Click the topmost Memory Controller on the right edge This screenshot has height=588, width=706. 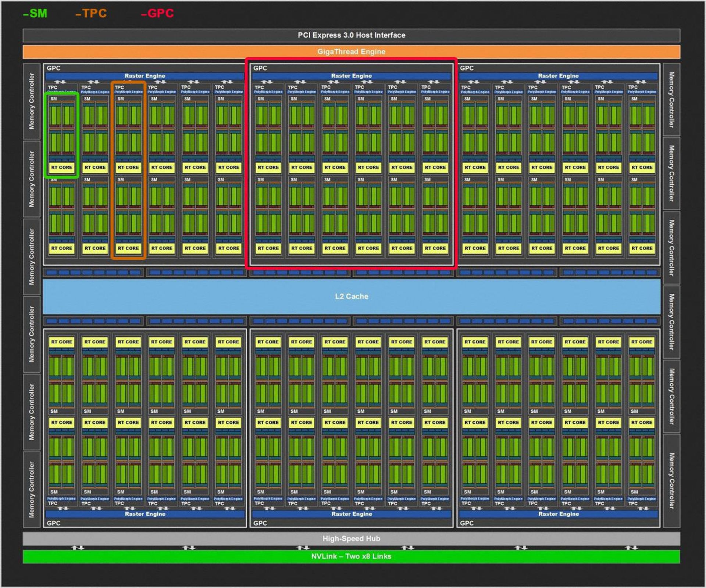671,100
